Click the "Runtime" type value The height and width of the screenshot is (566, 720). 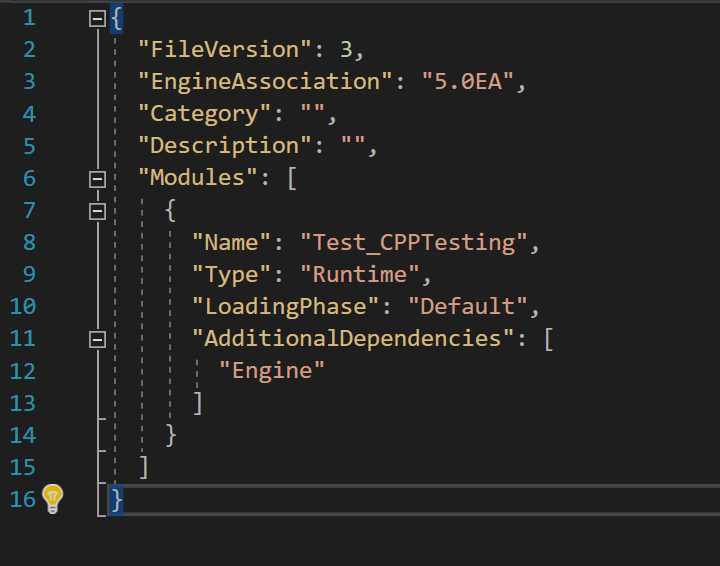(360, 275)
